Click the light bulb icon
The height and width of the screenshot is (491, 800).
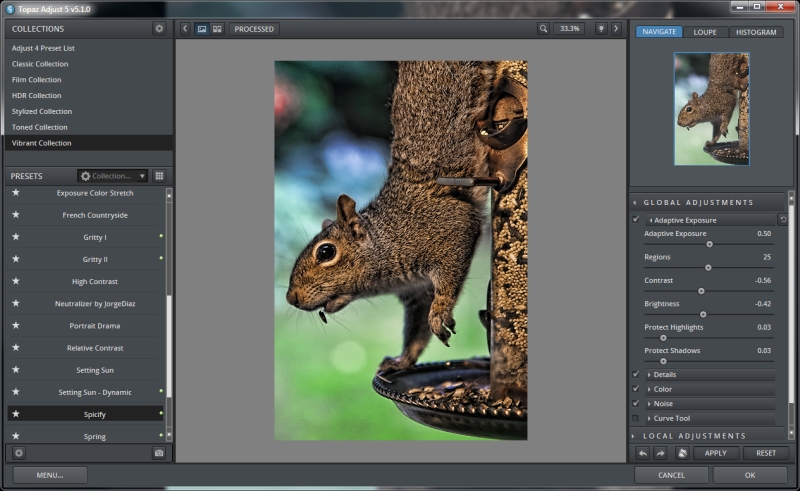[x=600, y=29]
